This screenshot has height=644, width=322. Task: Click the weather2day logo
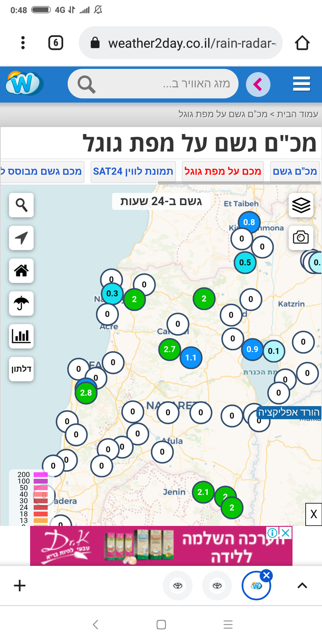coord(24,84)
